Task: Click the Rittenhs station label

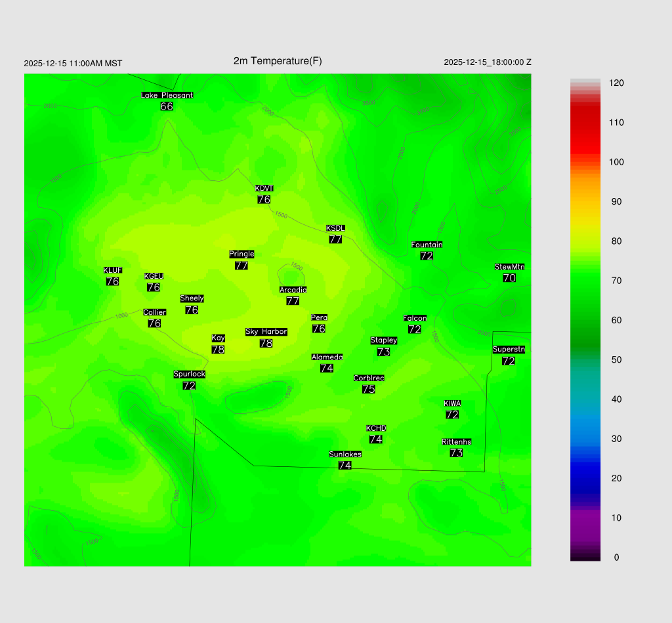Action: (x=456, y=442)
